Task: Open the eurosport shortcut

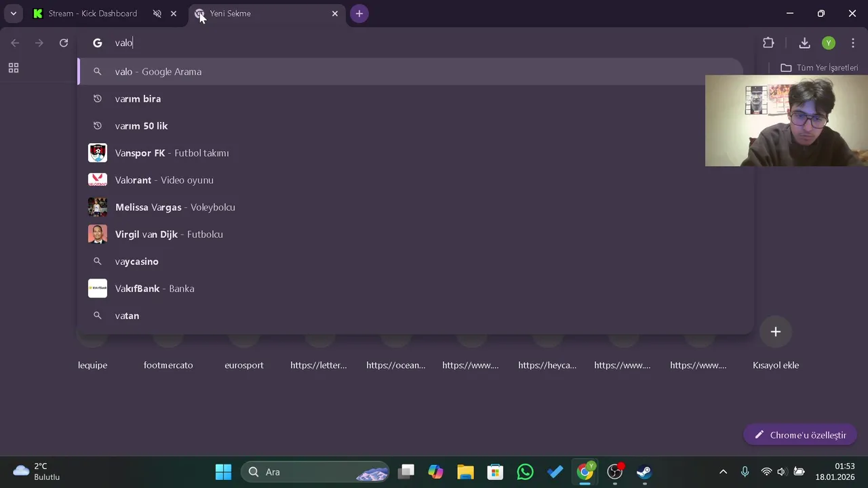Action: tap(244, 365)
